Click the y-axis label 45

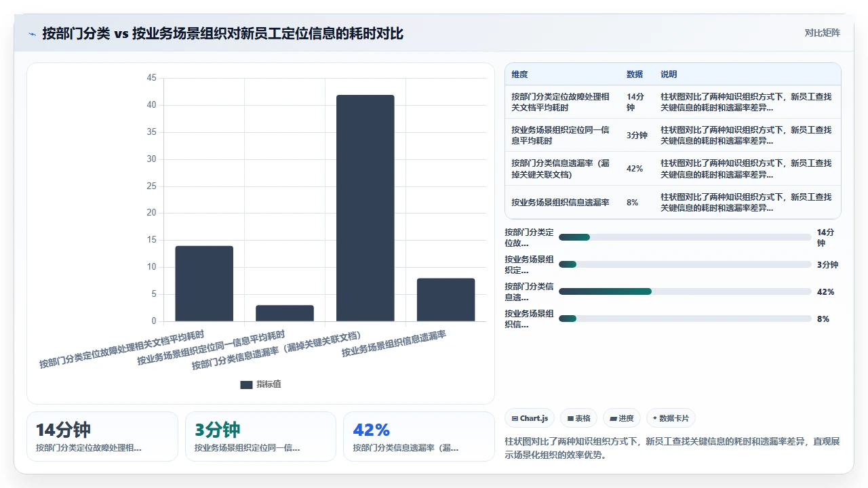point(151,78)
